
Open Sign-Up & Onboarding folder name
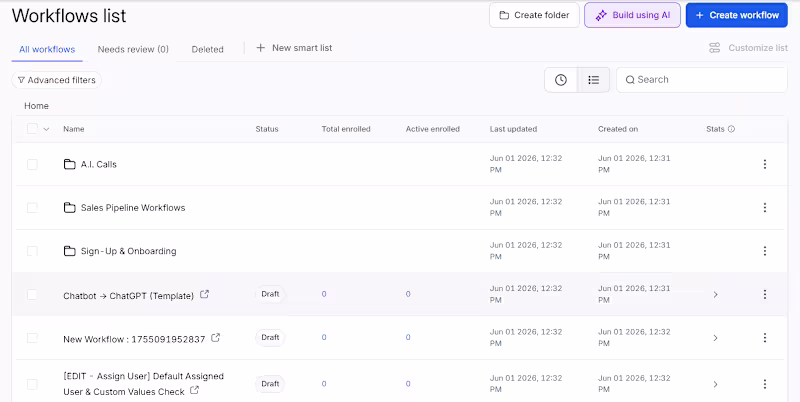(129, 251)
